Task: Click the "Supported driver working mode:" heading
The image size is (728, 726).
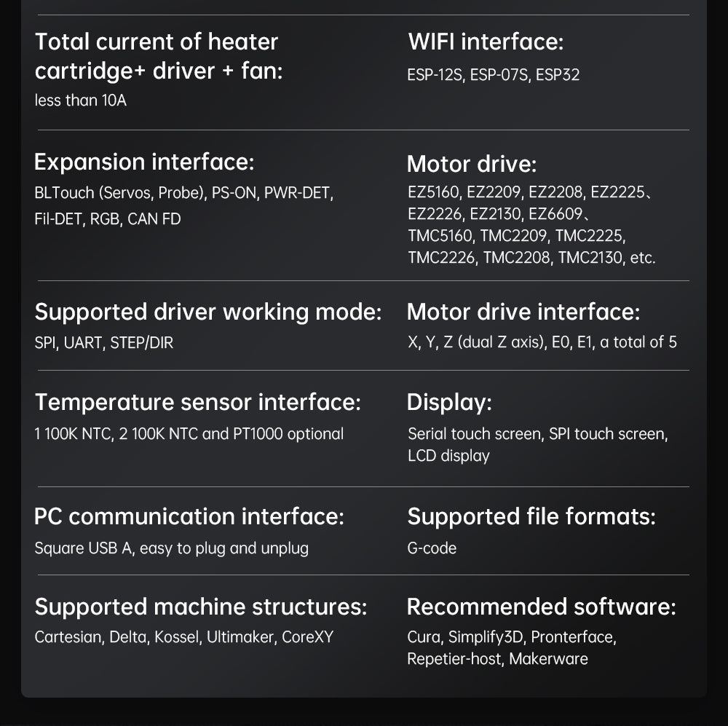Action: 207,312
